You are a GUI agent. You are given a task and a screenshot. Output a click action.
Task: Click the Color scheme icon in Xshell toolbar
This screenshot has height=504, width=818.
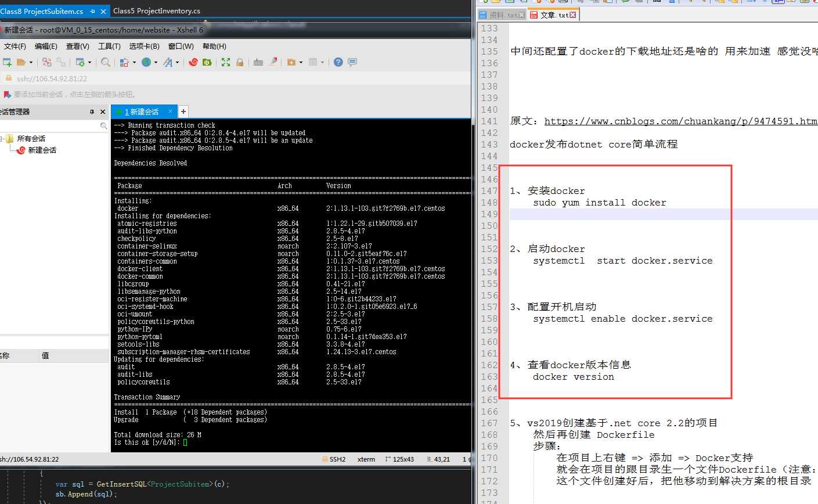[124, 62]
